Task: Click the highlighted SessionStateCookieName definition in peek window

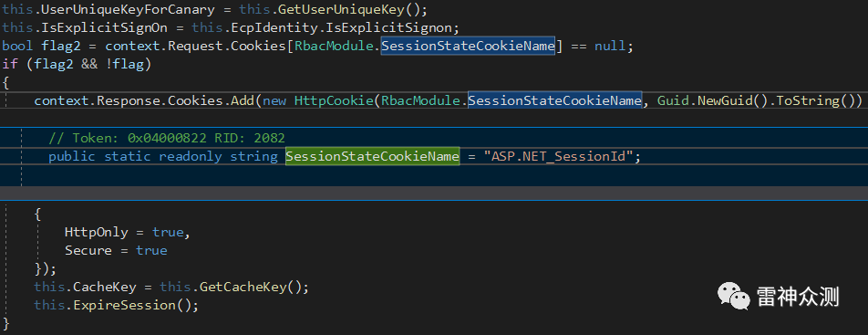Action: click(x=373, y=156)
